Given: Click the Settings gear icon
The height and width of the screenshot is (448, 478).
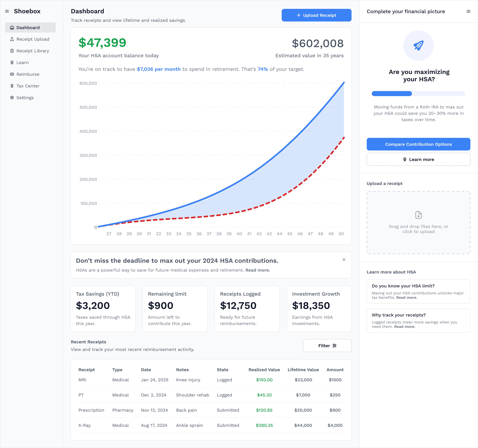Looking at the screenshot, I should tap(12, 98).
